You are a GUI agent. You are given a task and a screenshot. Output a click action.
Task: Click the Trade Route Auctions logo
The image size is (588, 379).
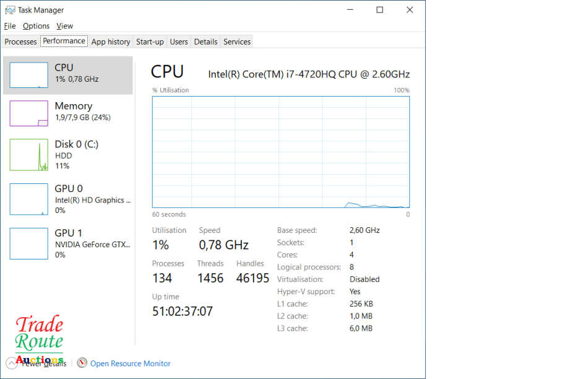[39, 336]
